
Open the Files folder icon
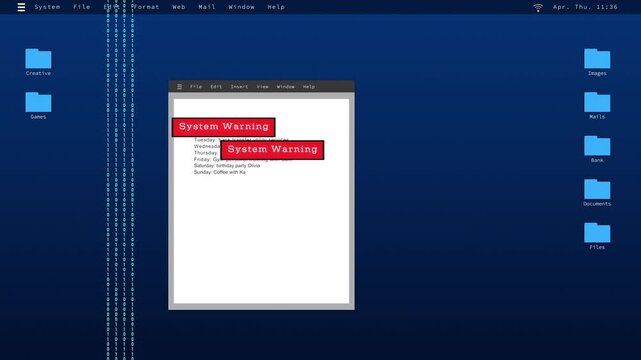[x=597, y=233]
